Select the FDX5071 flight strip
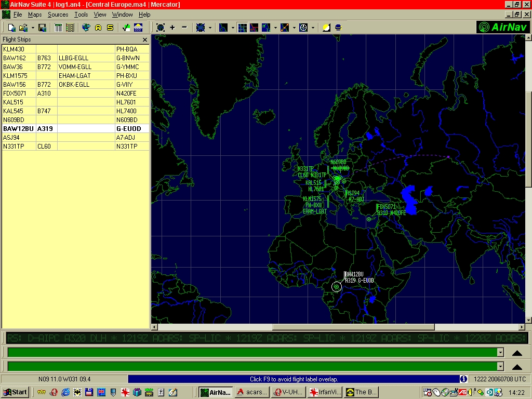This screenshot has height=399, width=532. 76,94
